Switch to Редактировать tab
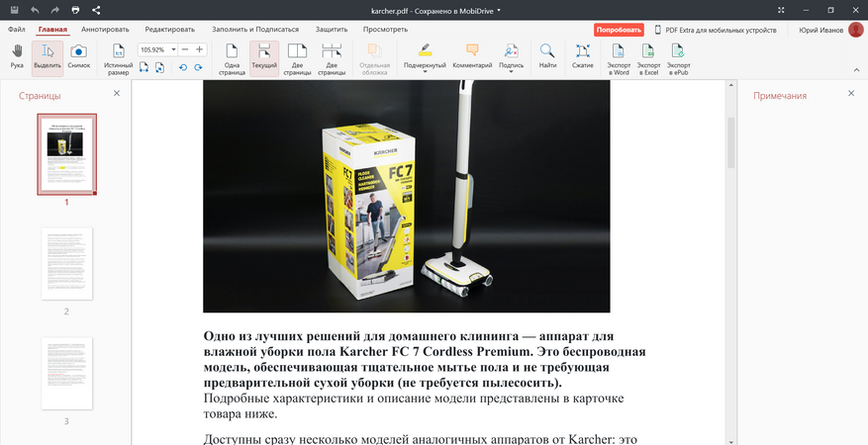Image resolution: width=868 pixels, height=445 pixels. pyautogui.click(x=170, y=30)
